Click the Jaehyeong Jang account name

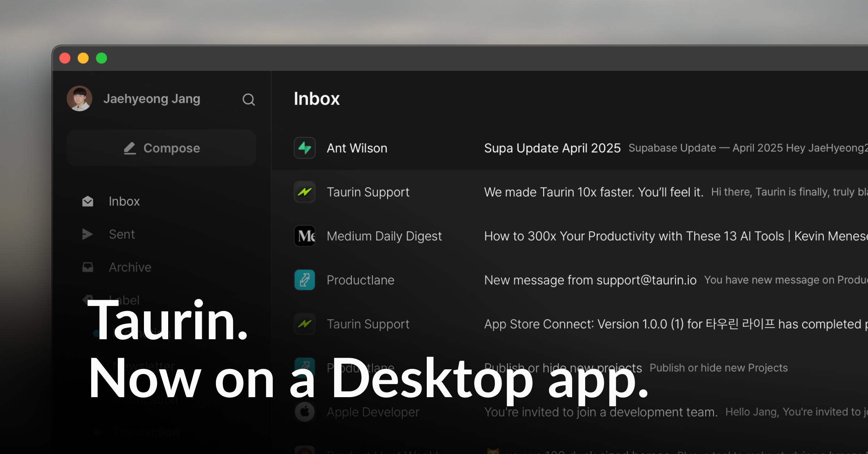(x=152, y=99)
